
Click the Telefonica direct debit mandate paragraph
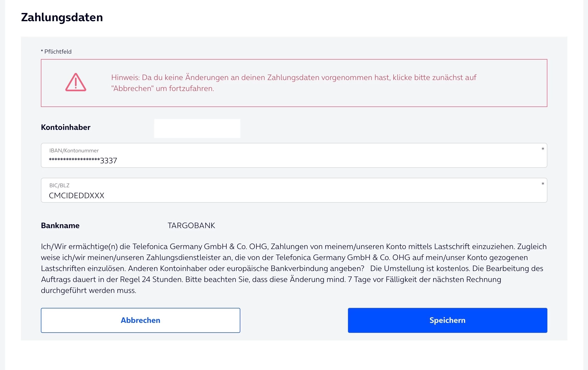[x=293, y=258]
